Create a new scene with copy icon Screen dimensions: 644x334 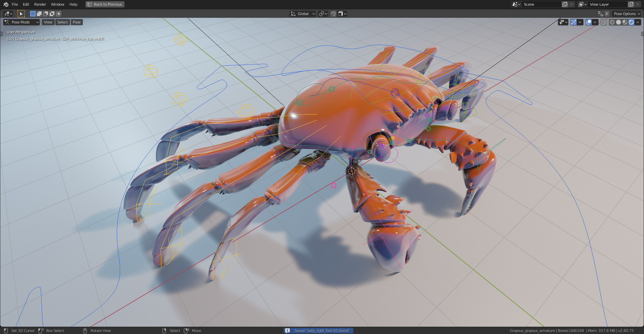(x=565, y=4)
